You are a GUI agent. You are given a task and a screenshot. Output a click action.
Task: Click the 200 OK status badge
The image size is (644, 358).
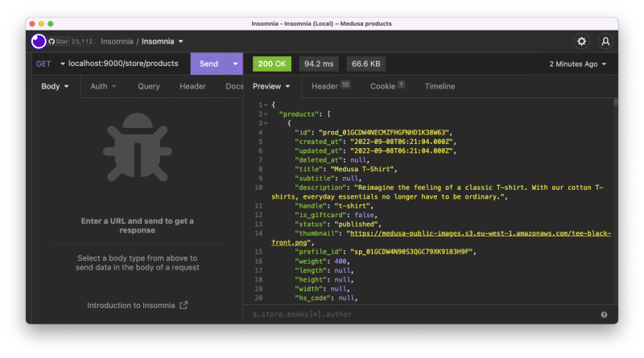pyautogui.click(x=272, y=64)
